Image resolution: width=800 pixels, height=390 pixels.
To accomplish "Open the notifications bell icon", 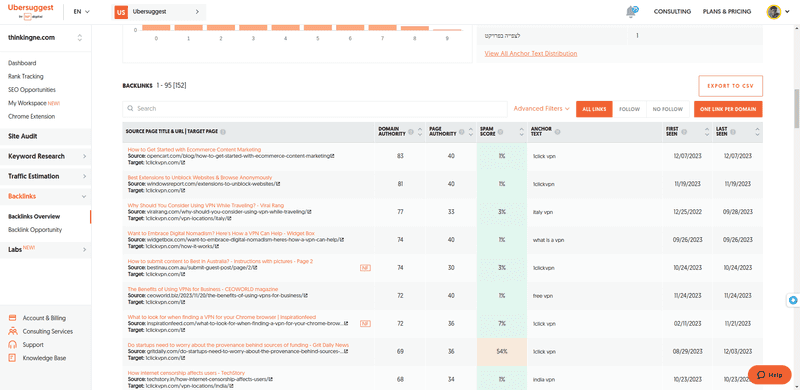I will 632,11.
